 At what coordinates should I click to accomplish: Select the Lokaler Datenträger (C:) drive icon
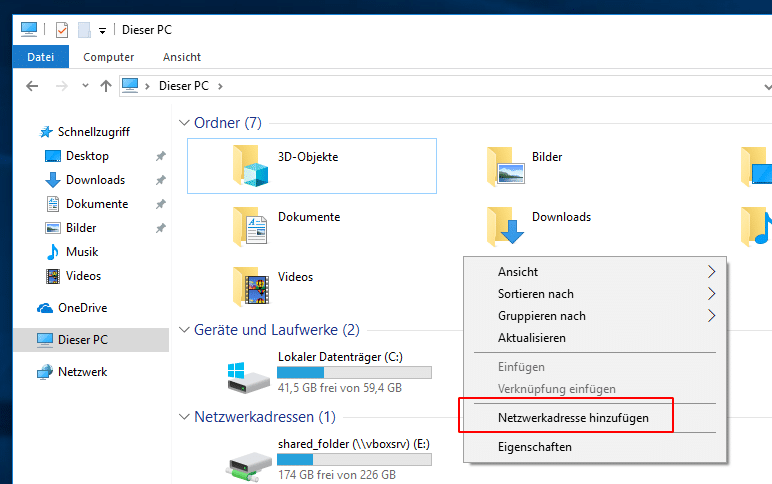pyautogui.click(x=247, y=375)
